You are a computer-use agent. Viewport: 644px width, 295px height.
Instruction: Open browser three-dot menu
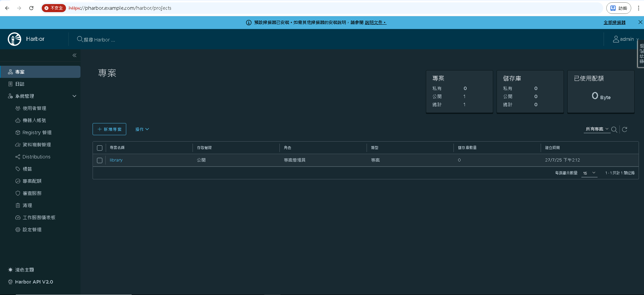pos(639,8)
